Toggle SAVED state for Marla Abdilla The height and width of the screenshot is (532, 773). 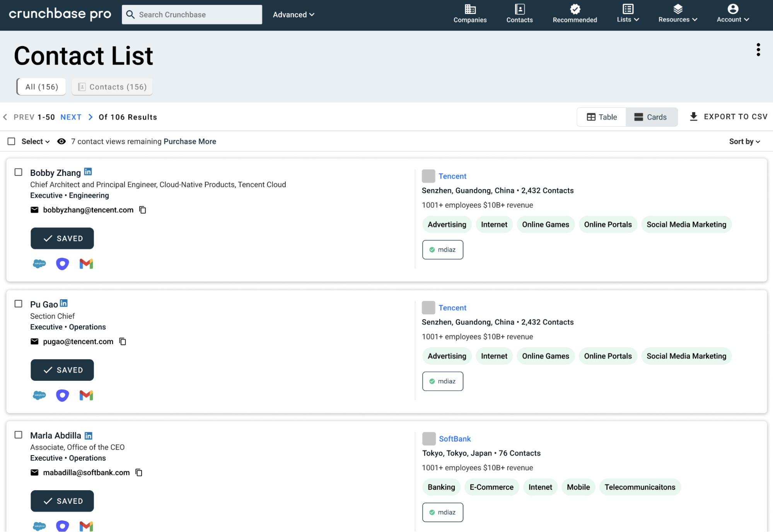[x=62, y=501]
